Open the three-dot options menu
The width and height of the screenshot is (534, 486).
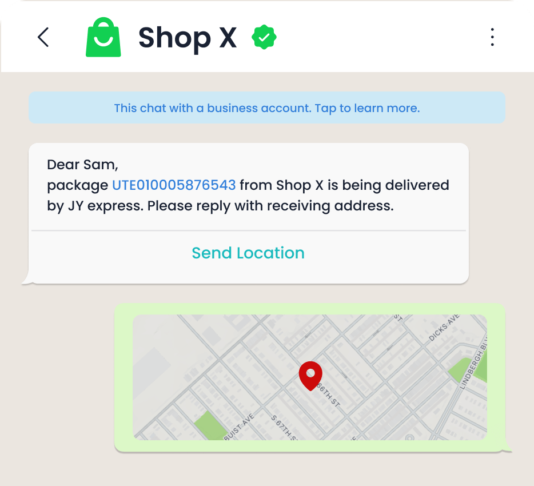click(492, 37)
